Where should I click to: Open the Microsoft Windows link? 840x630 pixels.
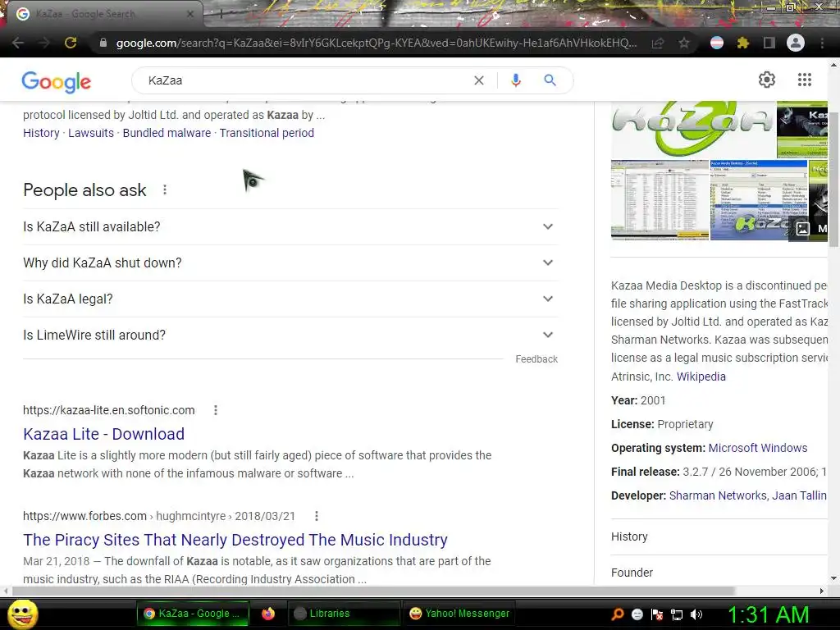coord(757,448)
